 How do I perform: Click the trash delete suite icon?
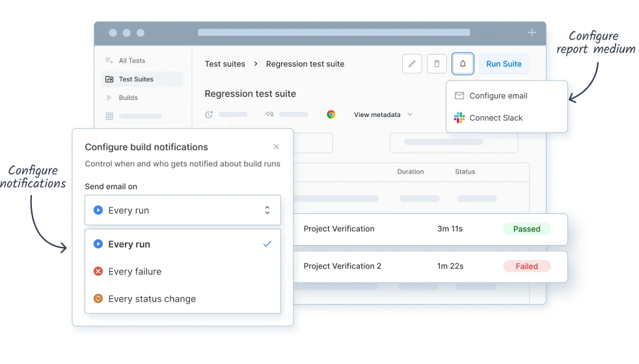tap(437, 64)
